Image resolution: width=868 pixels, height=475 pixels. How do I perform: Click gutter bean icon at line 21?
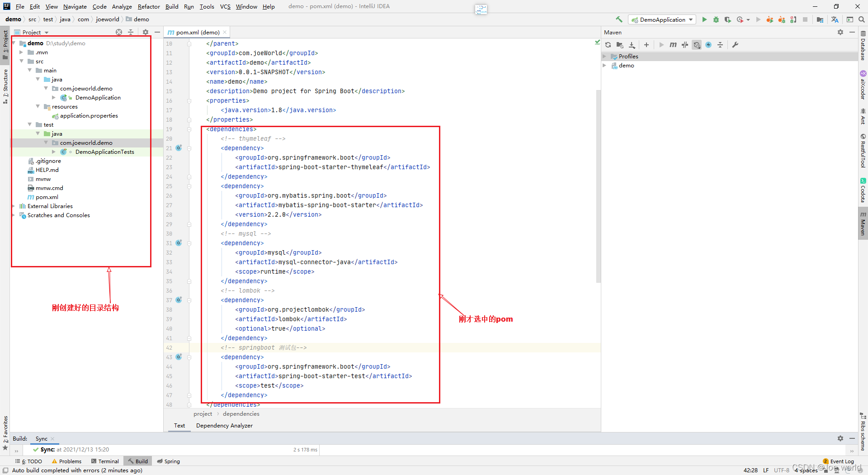[x=179, y=148]
